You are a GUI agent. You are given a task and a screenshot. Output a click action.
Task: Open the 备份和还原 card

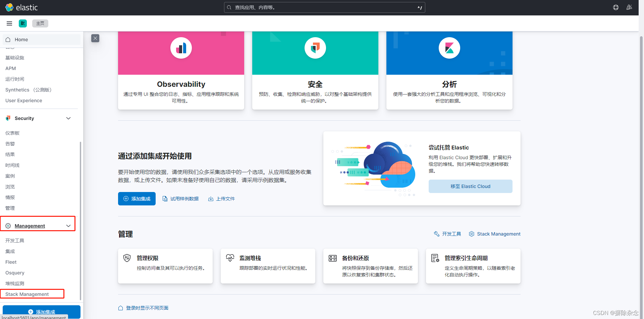(x=371, y=266)
